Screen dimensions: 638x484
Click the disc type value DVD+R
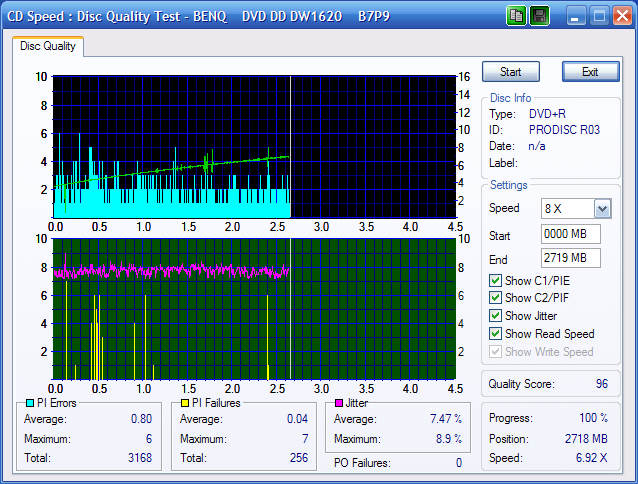pyautogui.click(x=547, y=113)
